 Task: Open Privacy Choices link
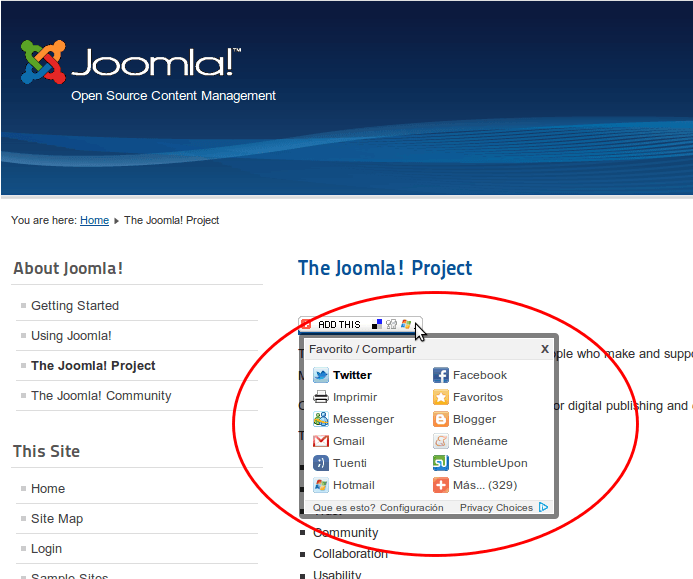496,508
